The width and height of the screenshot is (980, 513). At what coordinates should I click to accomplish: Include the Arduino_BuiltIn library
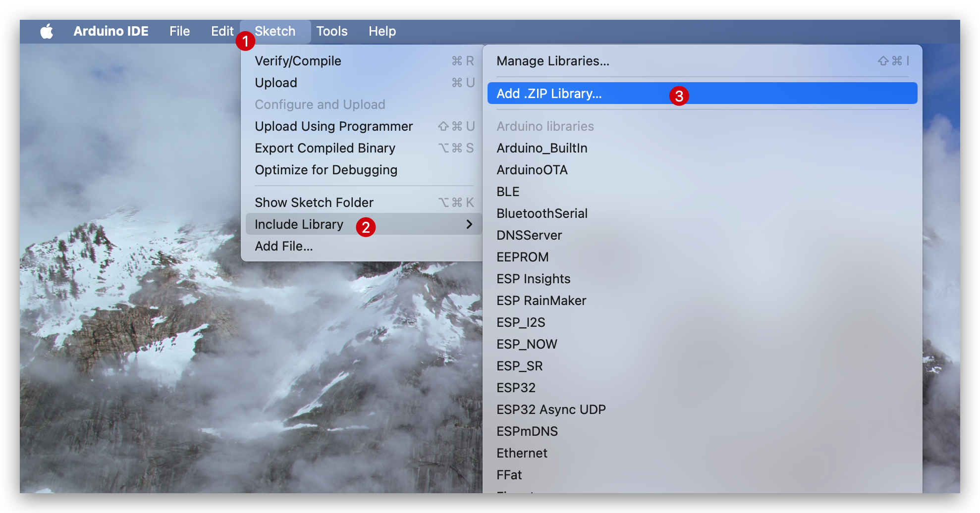pos(702,148)
